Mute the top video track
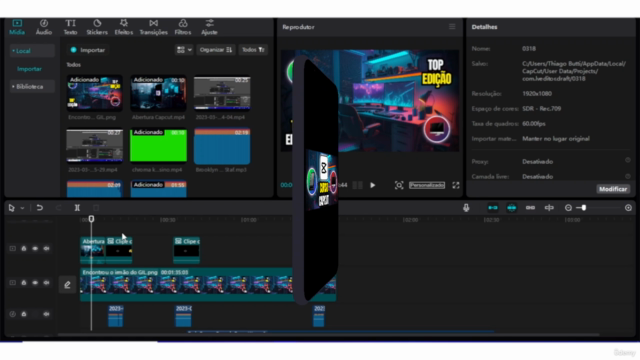 click(47, 248)
